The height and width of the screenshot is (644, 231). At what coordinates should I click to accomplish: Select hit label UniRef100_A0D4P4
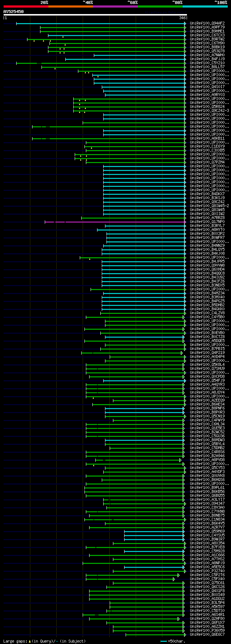pos(207,357)
